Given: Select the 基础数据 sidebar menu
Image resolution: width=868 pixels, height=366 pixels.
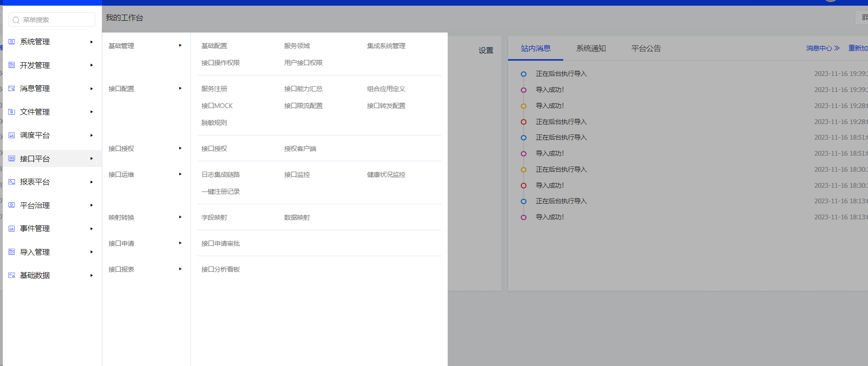Looking at the screenshot, I should click(52, 275).
